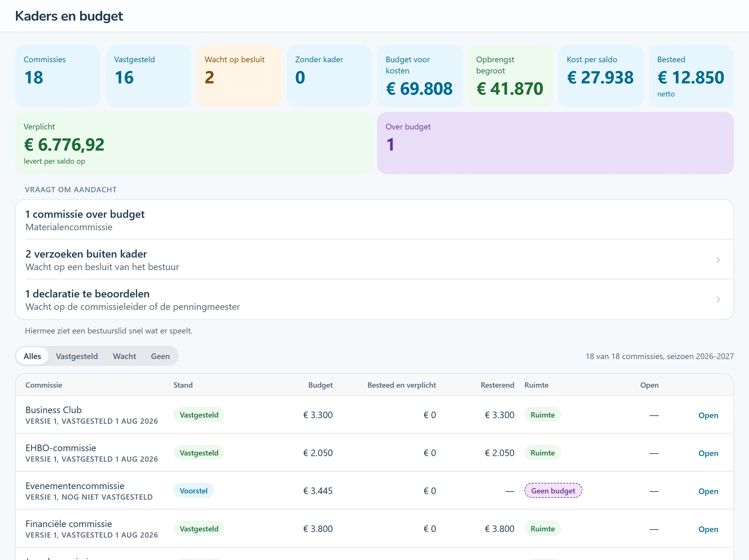Click the Besteed € 12.850 card
This screenshot has height=560, width=749.
(691, 76)
